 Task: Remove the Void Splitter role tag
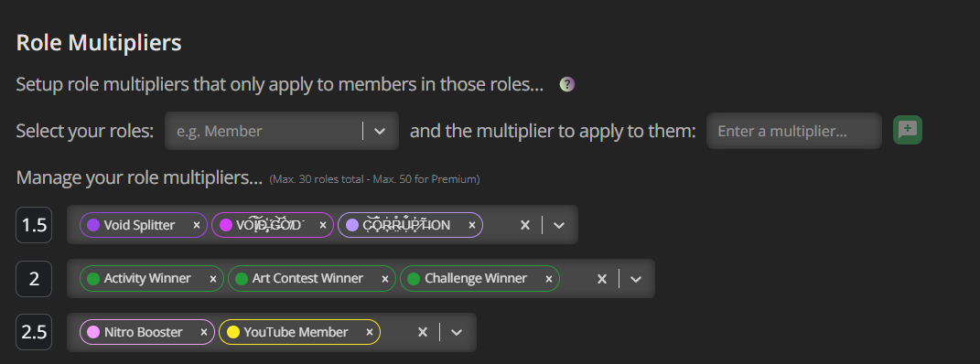(x=196, y=225)
